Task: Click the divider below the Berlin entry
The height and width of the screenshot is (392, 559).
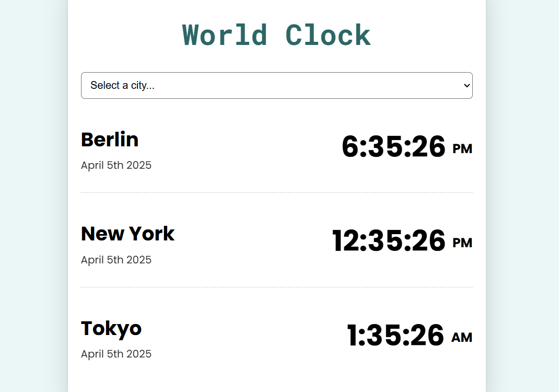Action: click(276, 193)
